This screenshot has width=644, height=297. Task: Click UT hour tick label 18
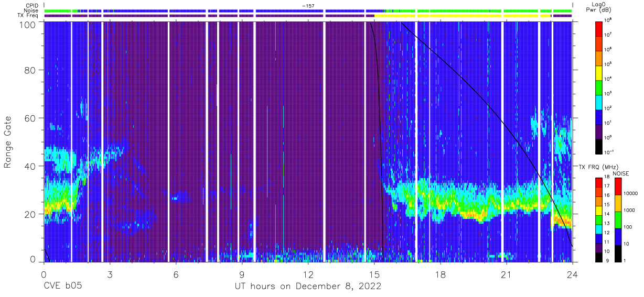click(441, 274)
